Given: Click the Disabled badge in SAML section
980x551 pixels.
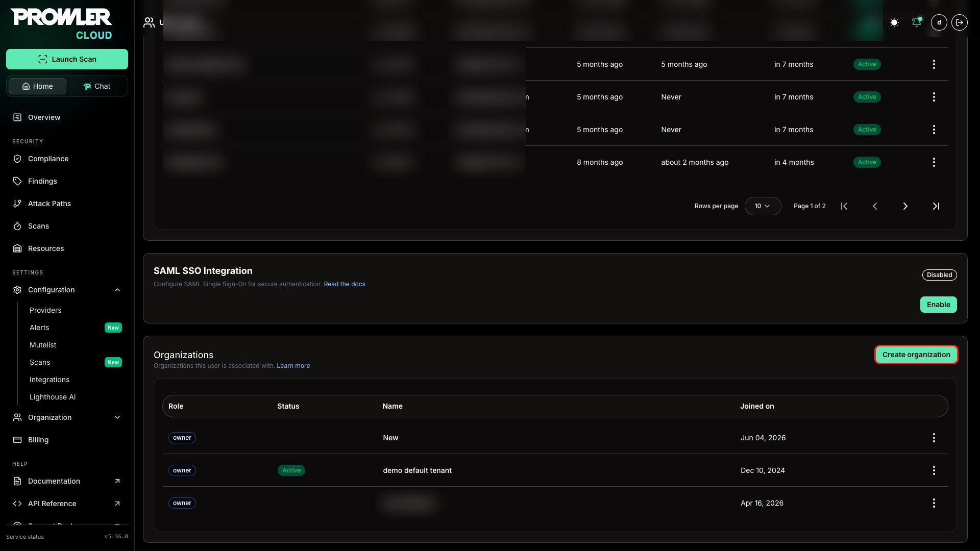Looking at the screenshot, I should (x=939, y=275).
